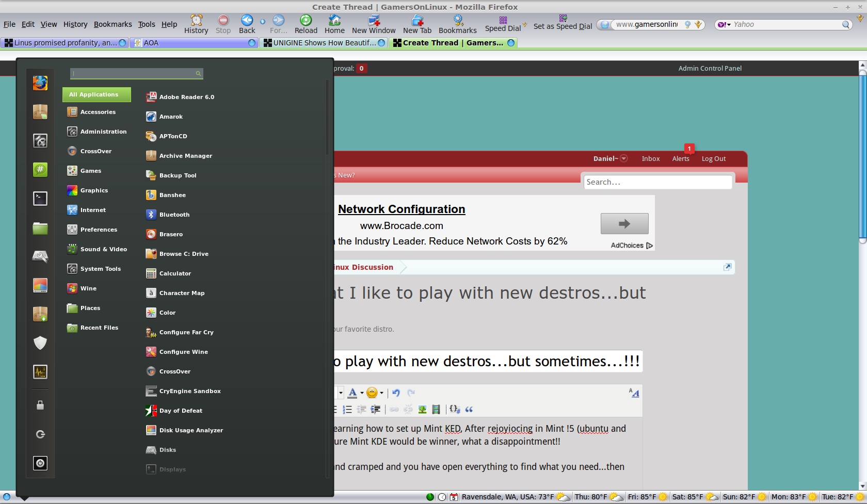Open Character Map
This screenshot has width=867, height=504.
coord(175,293)
